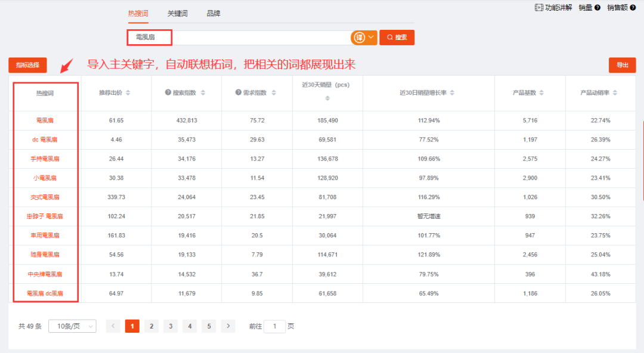Click the 搜索 search button
Image resolution: width=644 pixels, height=353 pixels.
point(397,38)
